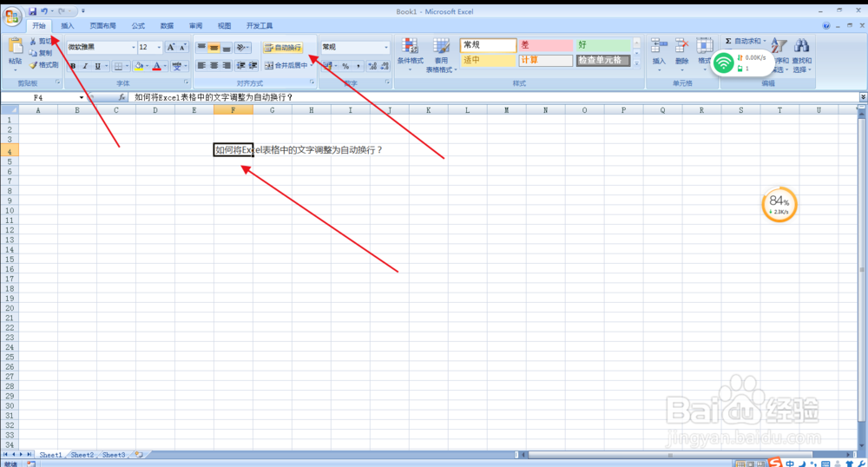Set bottom vertical alignment

tap(226, 48)
